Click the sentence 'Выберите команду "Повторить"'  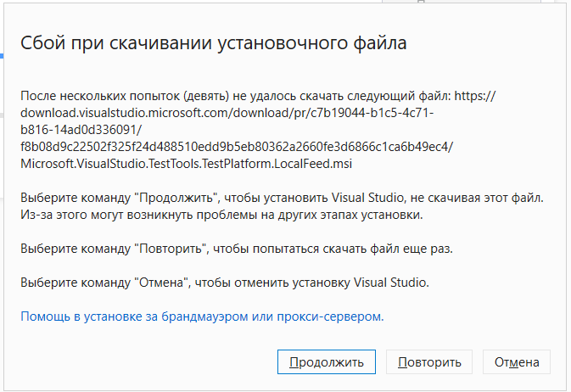pos(237,249)
